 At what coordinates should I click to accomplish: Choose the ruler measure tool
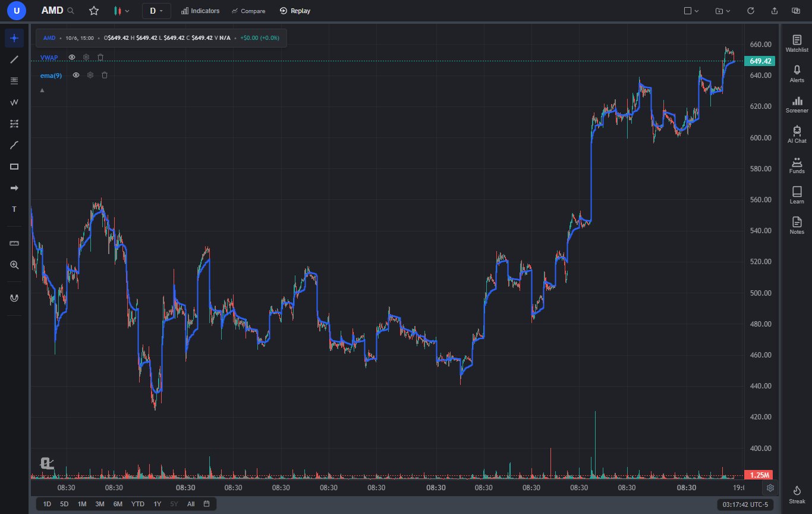tap(14, 243)
